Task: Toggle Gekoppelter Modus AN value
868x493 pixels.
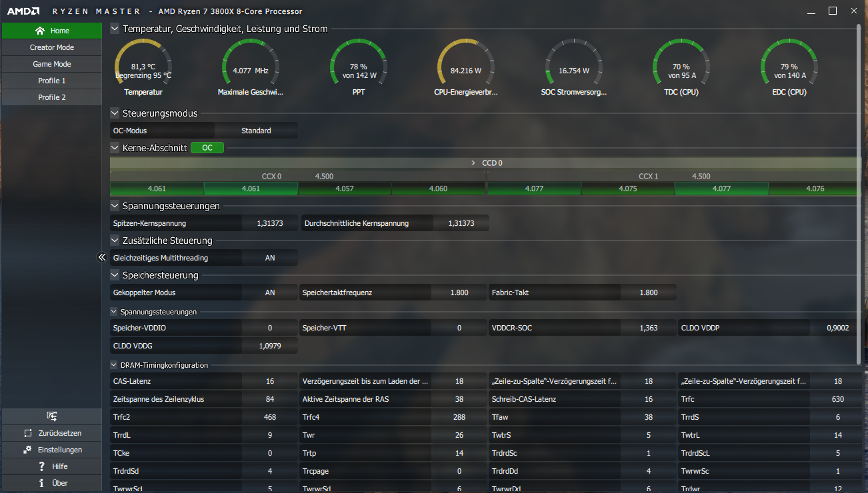Action: point(270,292)
